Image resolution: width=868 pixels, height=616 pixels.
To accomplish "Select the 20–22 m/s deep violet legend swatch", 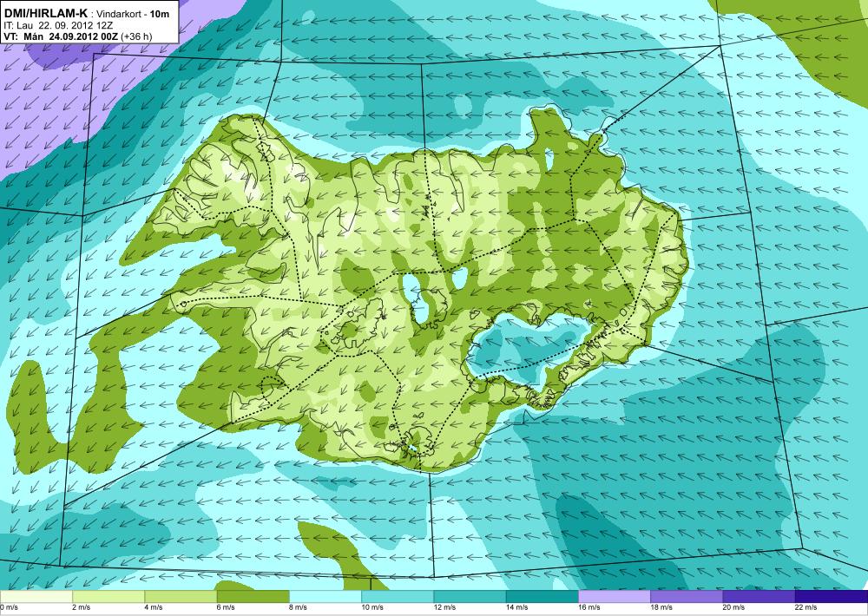I will tap(759, 597).
